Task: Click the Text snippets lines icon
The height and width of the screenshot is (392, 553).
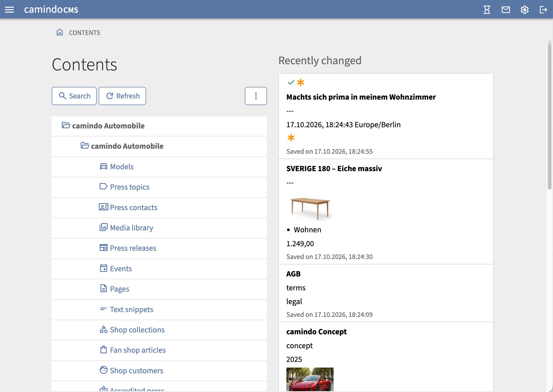Action: 103,309
